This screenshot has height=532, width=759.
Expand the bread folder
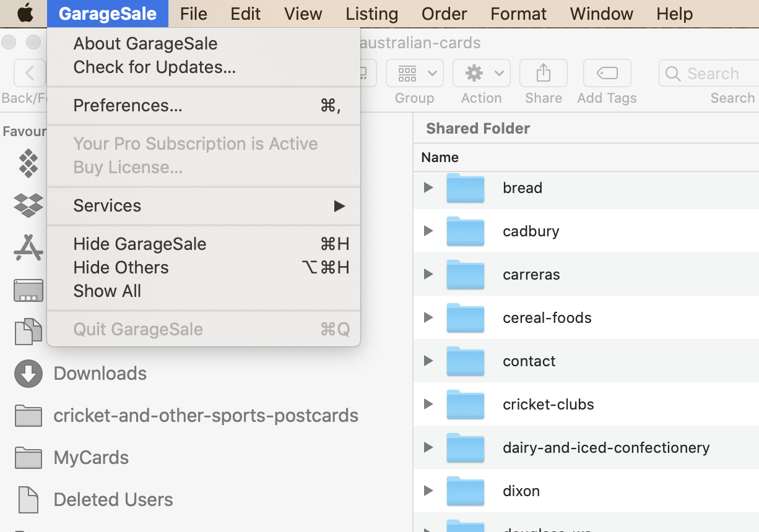tap(428, 187)
